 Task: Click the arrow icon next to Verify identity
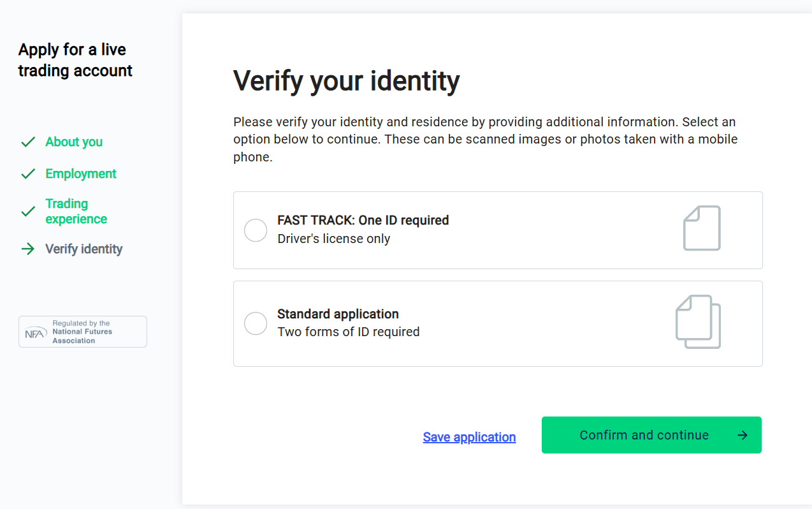[28, 249]
